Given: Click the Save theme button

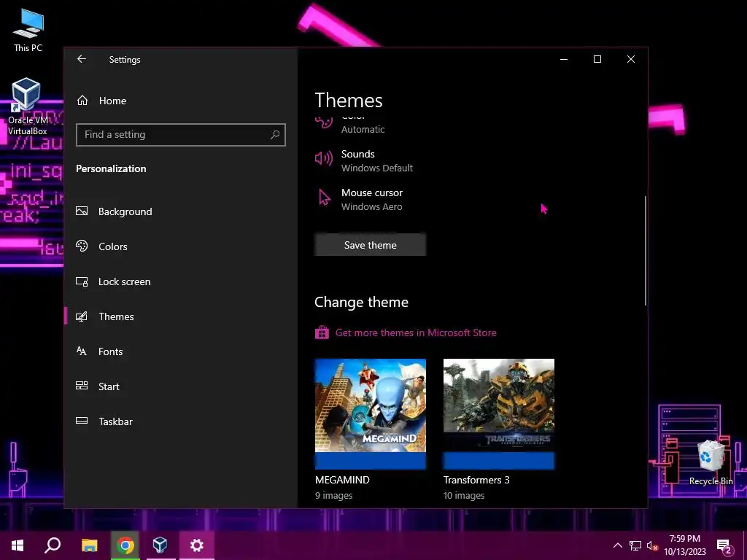Looking at the screenshot, I should tap(370, 245).
